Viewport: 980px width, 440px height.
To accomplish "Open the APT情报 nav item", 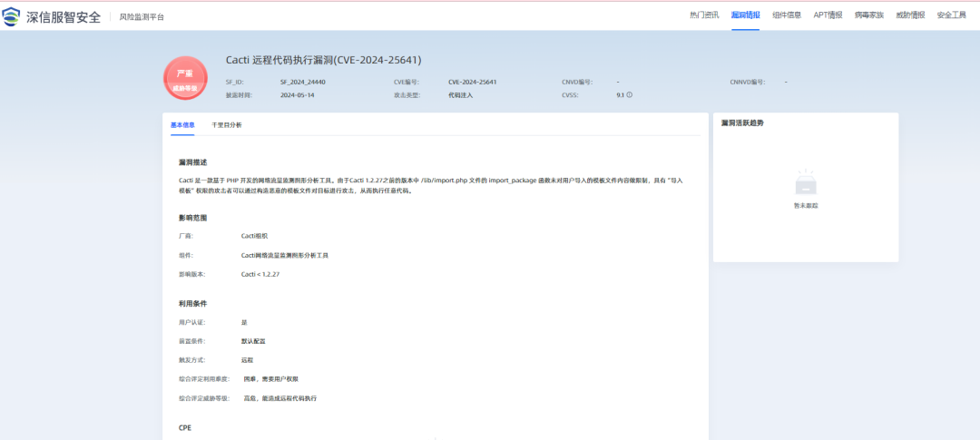I will coord(828,15).
